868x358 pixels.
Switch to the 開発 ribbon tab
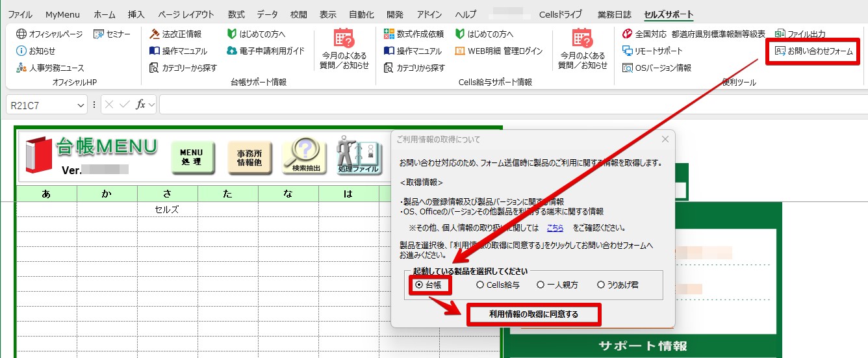[x=395, y=14]
